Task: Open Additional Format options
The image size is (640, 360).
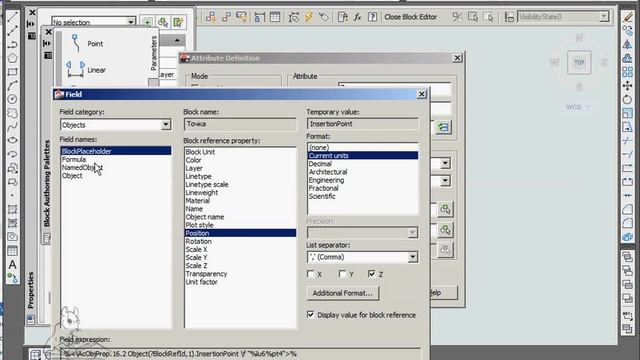Action: click(343, 293)
